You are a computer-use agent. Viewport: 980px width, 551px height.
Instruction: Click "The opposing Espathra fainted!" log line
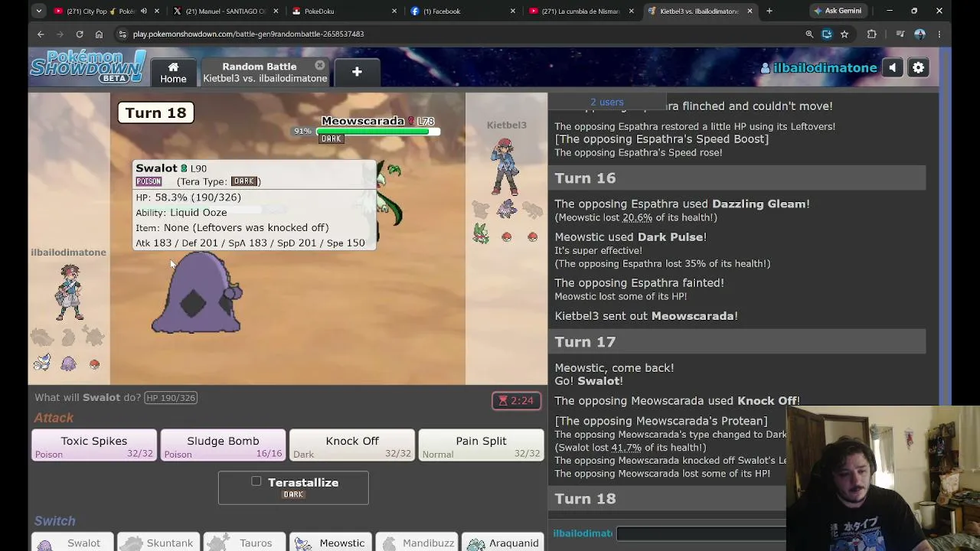(x=639, y=283)
